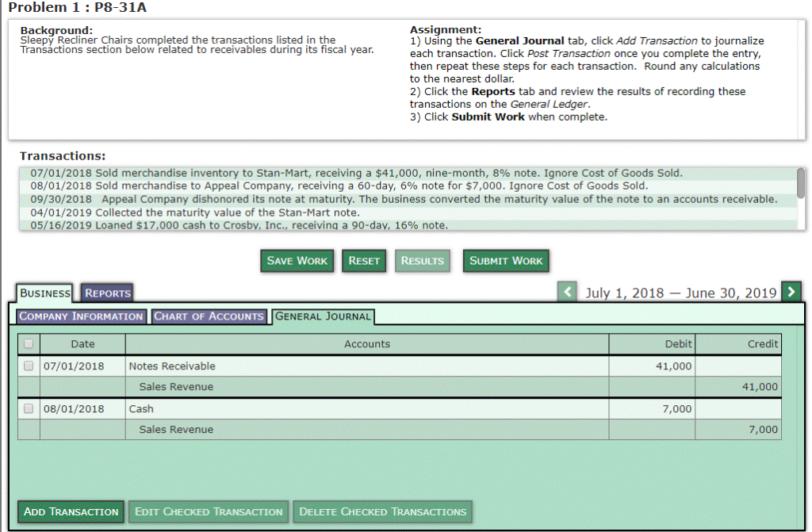The image size is (812, 532).
Task: Click the Save Work button
Action: point(297,260)
